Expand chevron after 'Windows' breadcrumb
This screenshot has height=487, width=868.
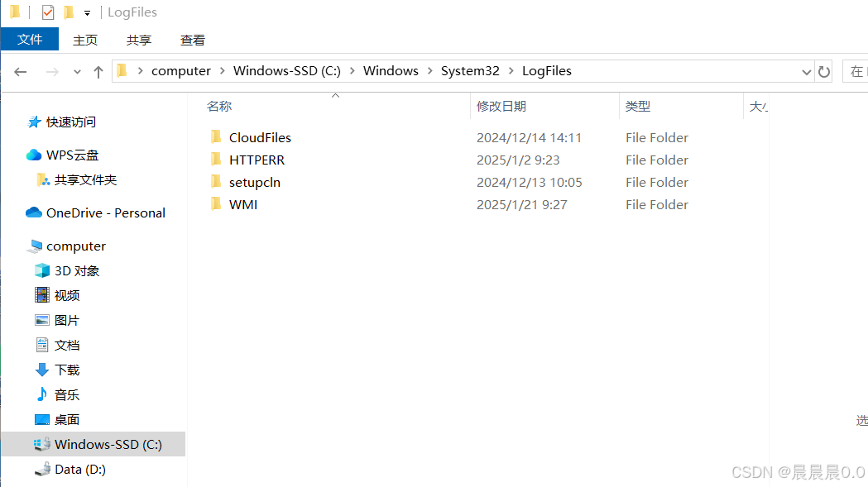(x=430, y=71)
